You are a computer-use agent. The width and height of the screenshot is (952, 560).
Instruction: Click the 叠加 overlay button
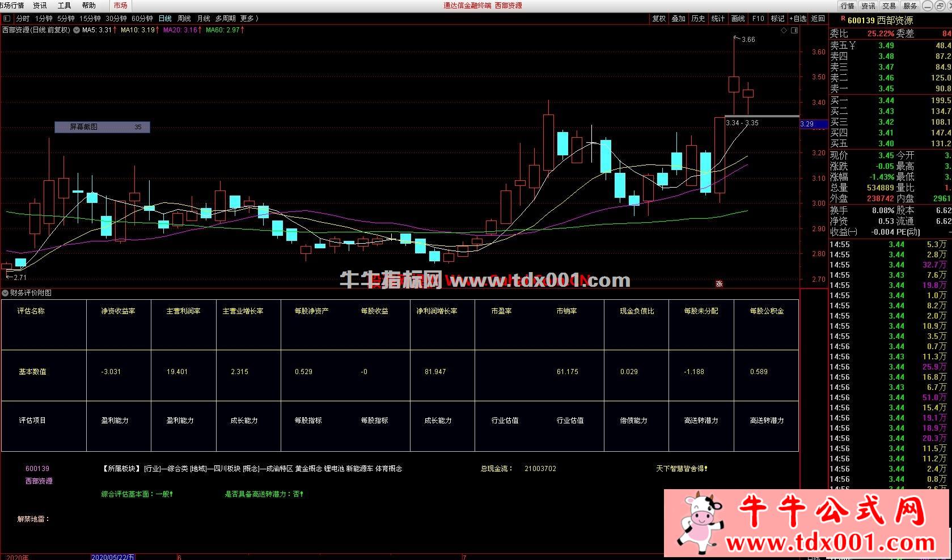[x=679, y=19]
